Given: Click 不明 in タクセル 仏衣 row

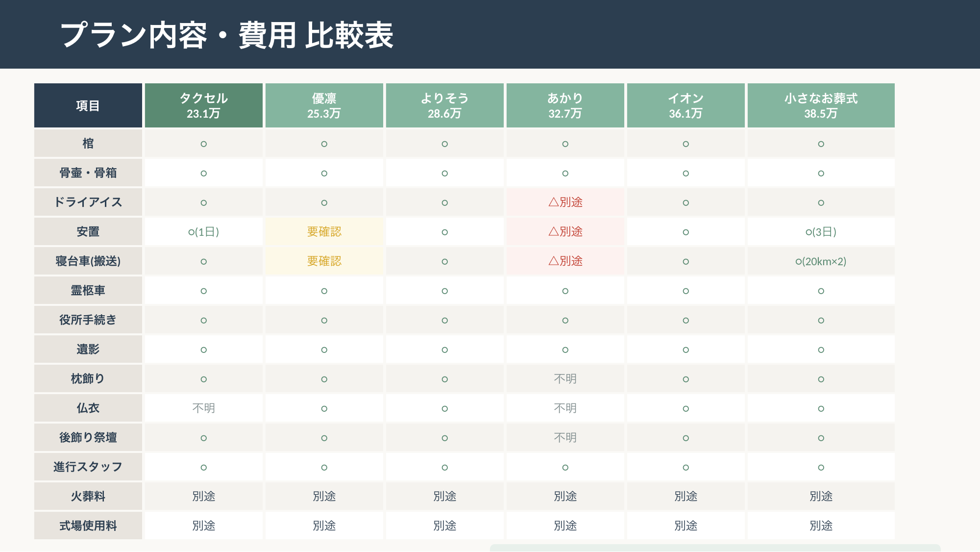Looking at the screenshot, I should pyautogui.click(x=203, y=408).
